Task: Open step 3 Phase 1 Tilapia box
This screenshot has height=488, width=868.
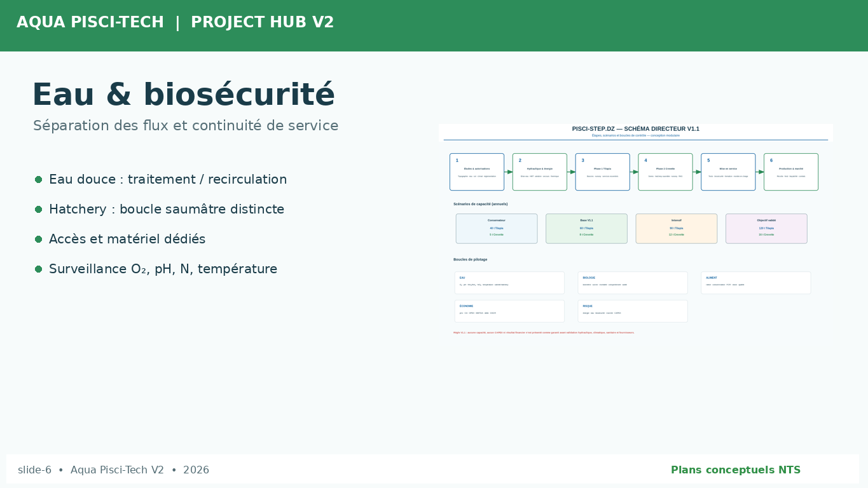Action: coord(603,172)
